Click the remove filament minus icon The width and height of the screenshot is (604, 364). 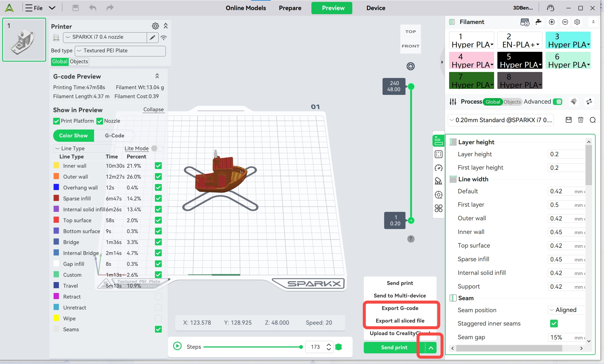565,22
